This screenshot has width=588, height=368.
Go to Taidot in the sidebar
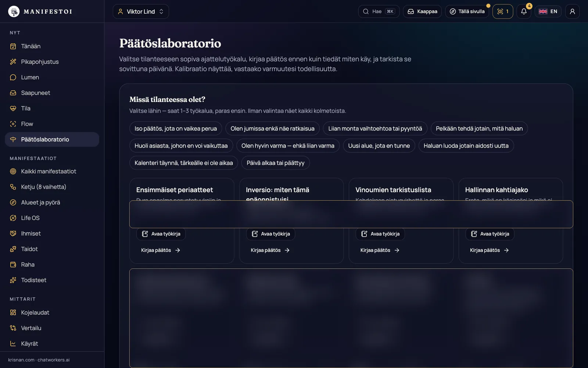tap(52, 249)
